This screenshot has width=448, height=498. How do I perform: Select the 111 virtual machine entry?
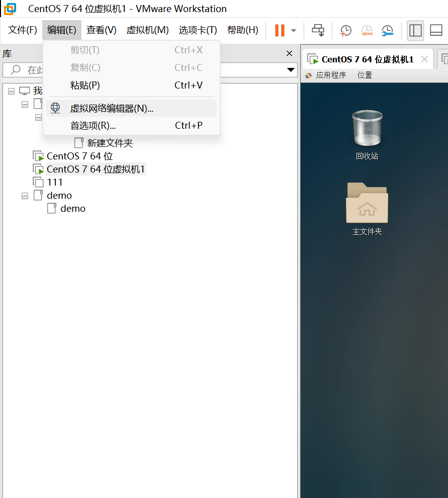point(55,182)
